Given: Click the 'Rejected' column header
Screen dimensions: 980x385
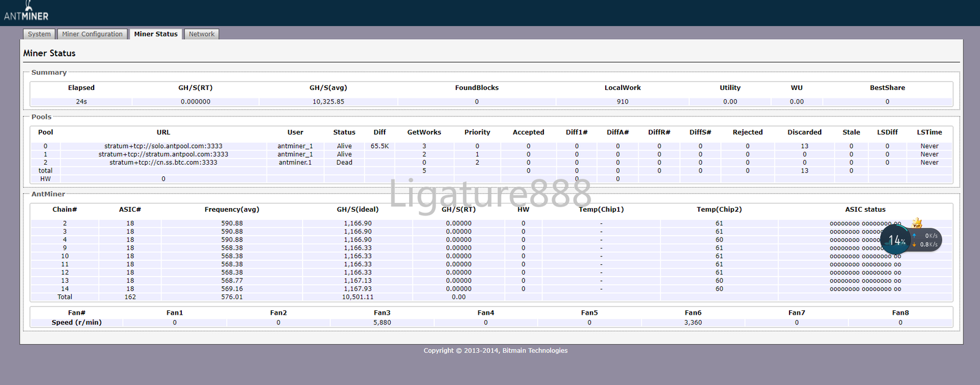Looking at the screenshot, I should tap(748, 132).
